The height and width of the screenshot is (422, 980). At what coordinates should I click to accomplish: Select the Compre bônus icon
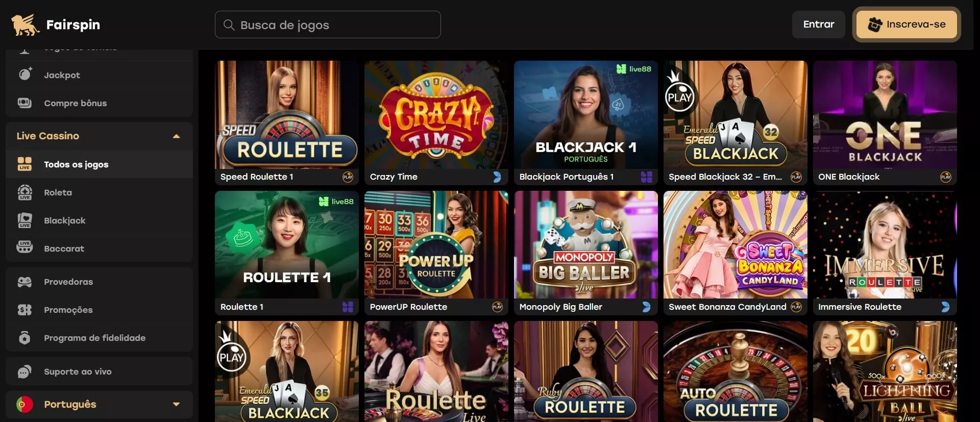click(x=24, y=103)
